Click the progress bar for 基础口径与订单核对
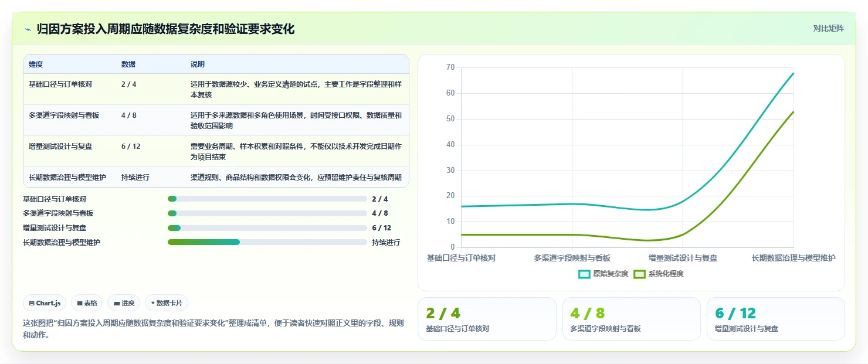Image resolution: width=868 pixels, height=364 pixels. coord(267,199)
